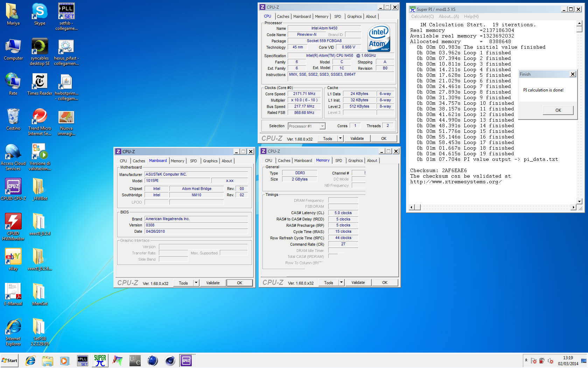Open hexus_pifast collegamento shortcut
This screenshot has height=368, width=588.
[66, 52]
